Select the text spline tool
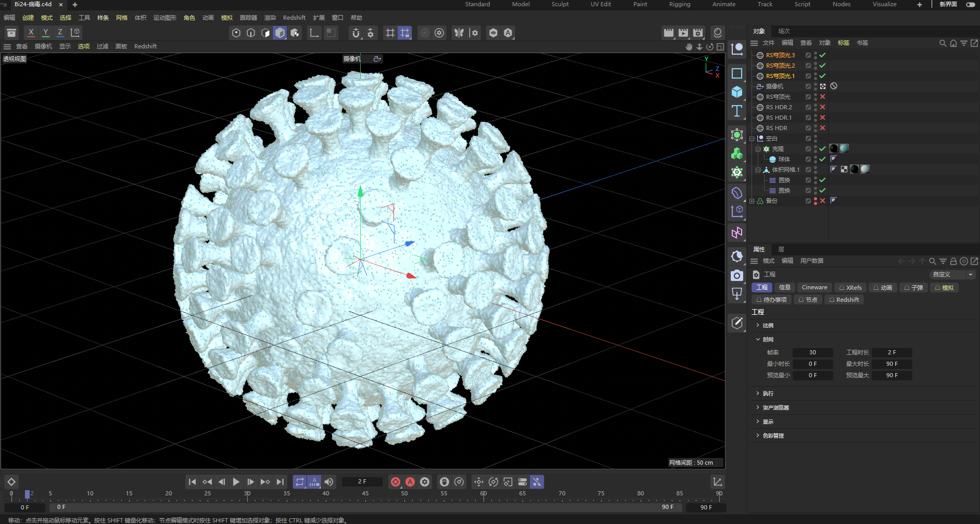This screenshot has width=980, height=524. [737, 111]
